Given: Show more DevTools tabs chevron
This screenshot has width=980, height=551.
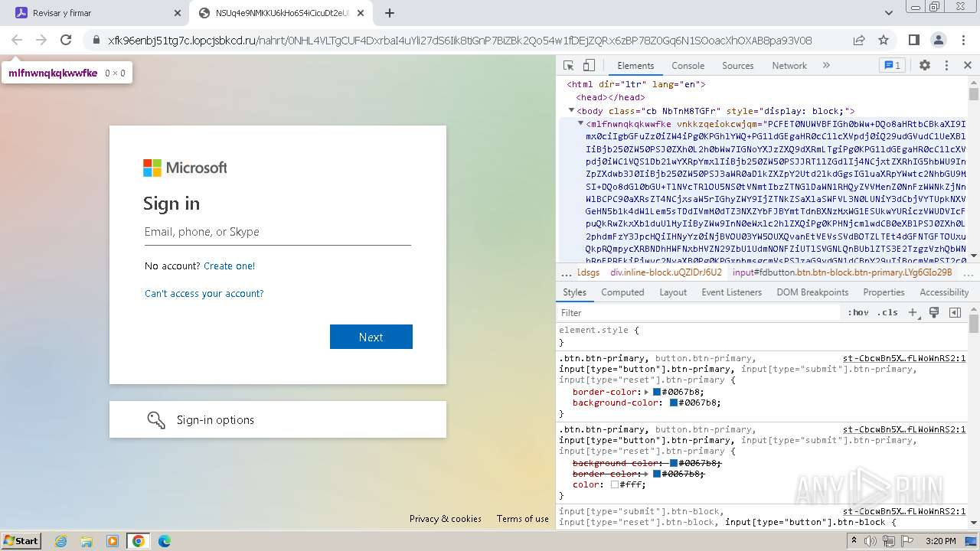Looking at the screenshot, I should pyautogui.click(x=826, y=66).
